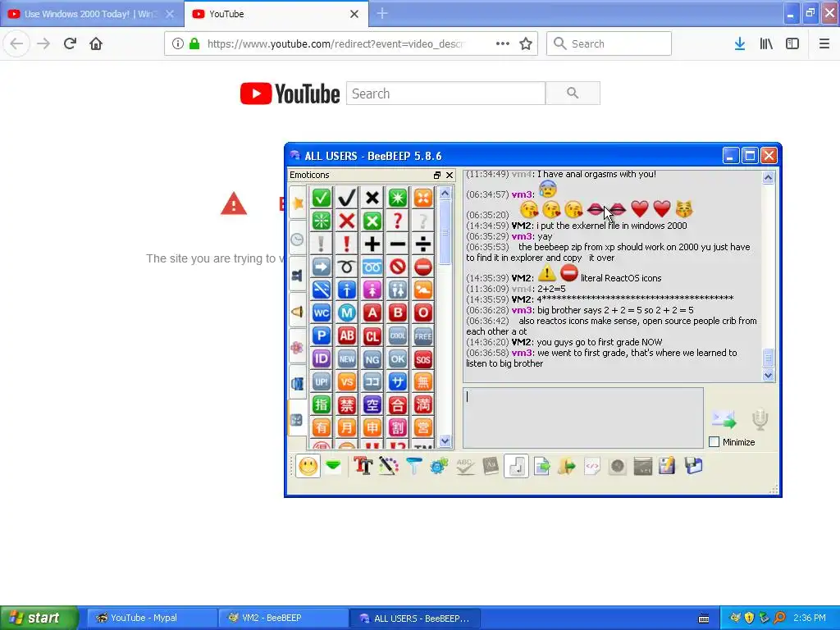Insert the red question mark emoticon

click(398, 221)
